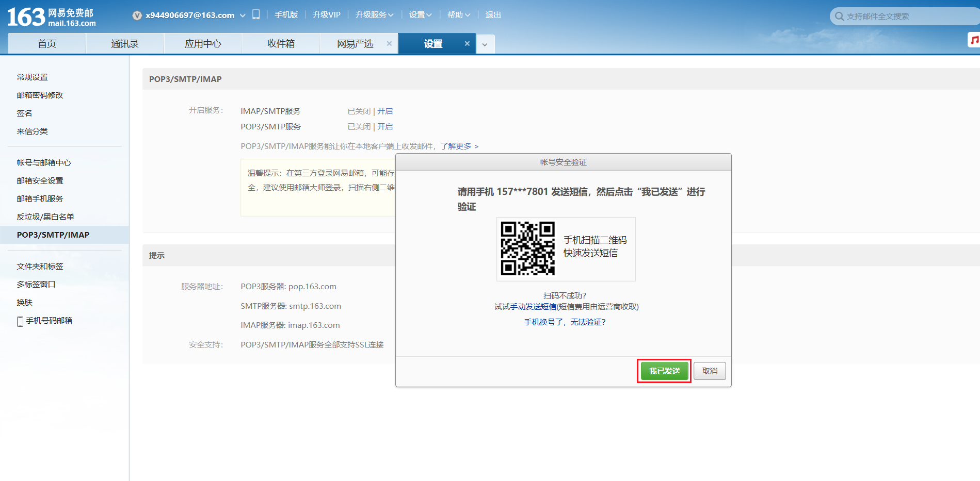This screenshot has width=980, height=481.
Task: Click the VIP badge icon beside email address
Action: (x=137, y=15)
